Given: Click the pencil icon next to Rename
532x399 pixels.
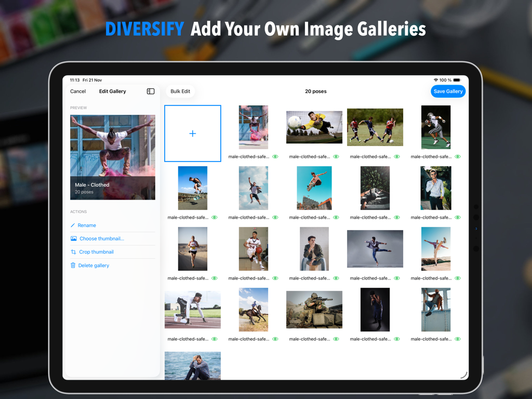Looking at the screenshot, I should (73, 225).
